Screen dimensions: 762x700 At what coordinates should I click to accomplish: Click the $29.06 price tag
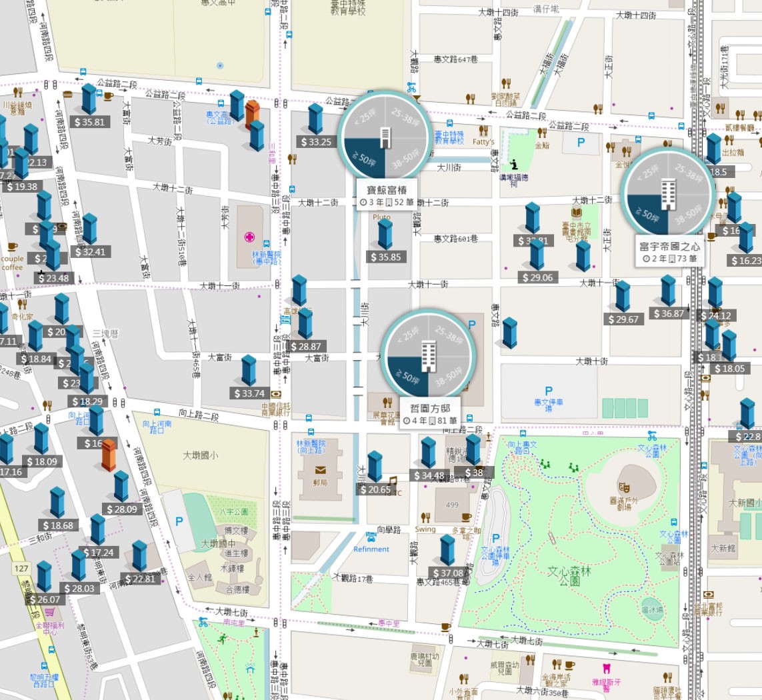(537, 277)
